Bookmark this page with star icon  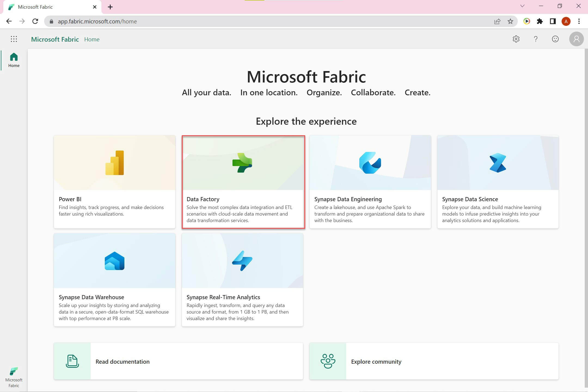click(510, 21)
